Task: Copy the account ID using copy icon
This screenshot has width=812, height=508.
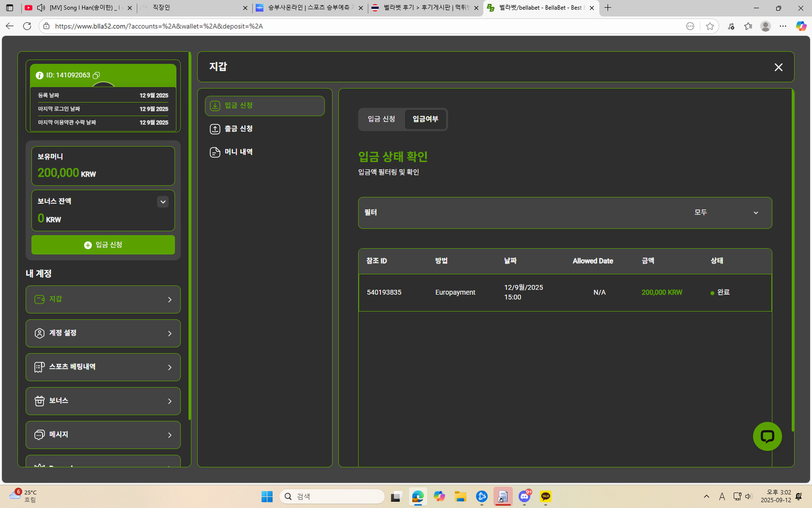Action: click(96, 75)
